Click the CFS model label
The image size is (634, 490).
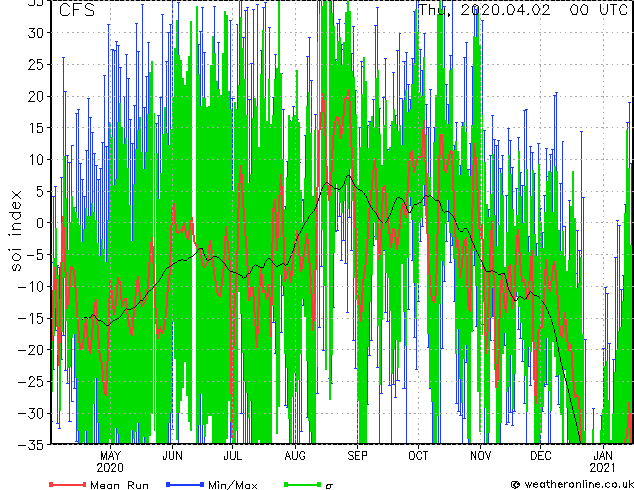pos(77,10)
